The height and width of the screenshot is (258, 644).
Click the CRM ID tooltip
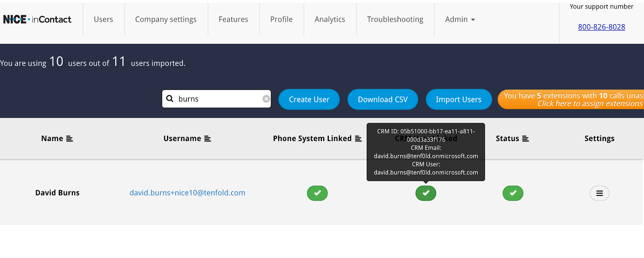[x=426, y=152]
